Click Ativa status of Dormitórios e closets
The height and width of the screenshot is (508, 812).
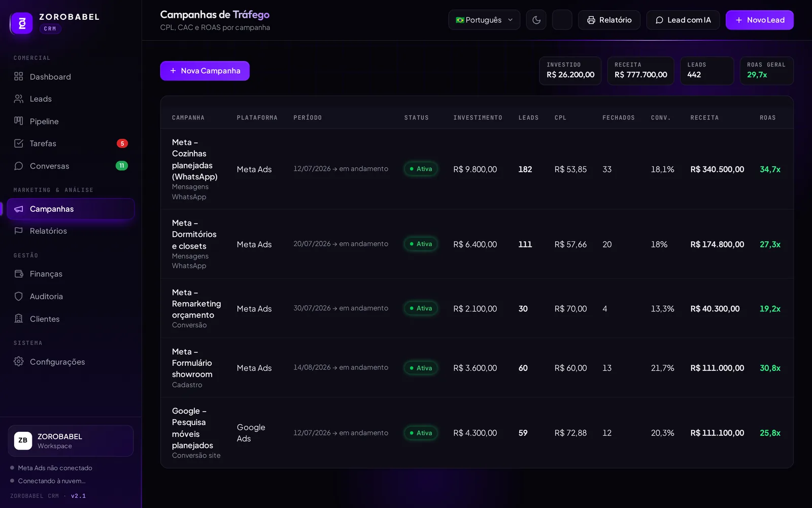pyautogui.click(x=421, y=244)
